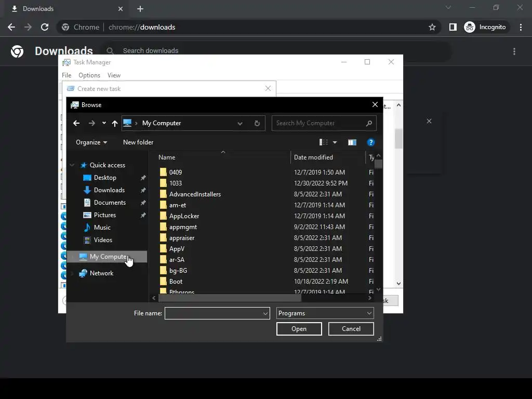
Task: Refresh the My Computer folder view
Action: click(x=257, y=124)
